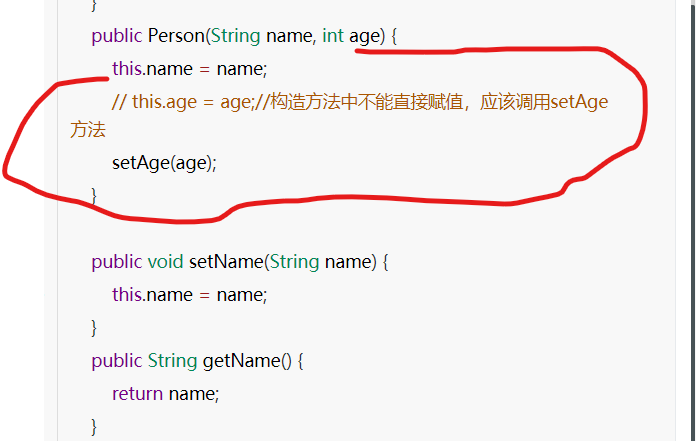Select the String type in Person constructor parameters
Image resolution: width=696 pixels, height=441 pixels.
tap(235, 37)
